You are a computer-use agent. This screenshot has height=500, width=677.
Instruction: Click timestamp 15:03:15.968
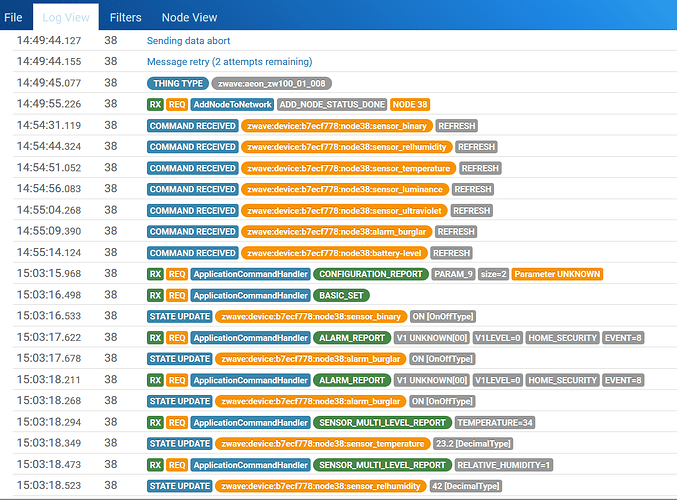pyautogui.click(x=49, y=274)
